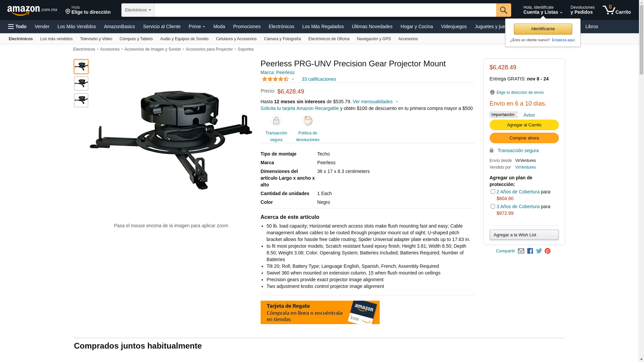Click Agregar al Carrito button
The height and width of the screenshot is (362, 644).
click(524, 125)
